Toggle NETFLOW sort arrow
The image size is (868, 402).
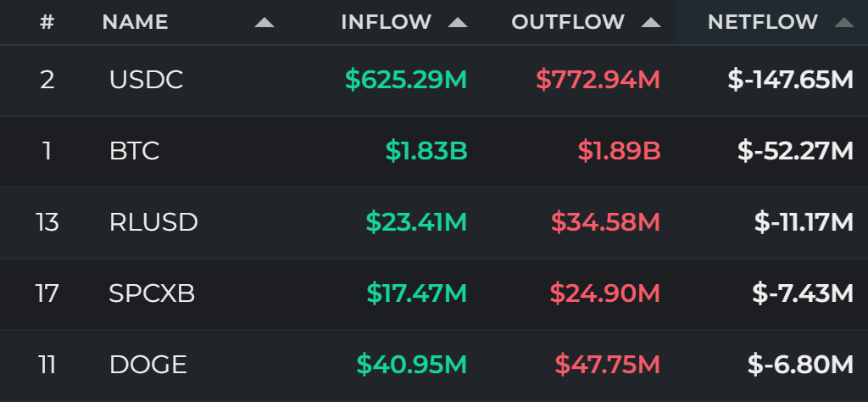(x=844, y=23)
